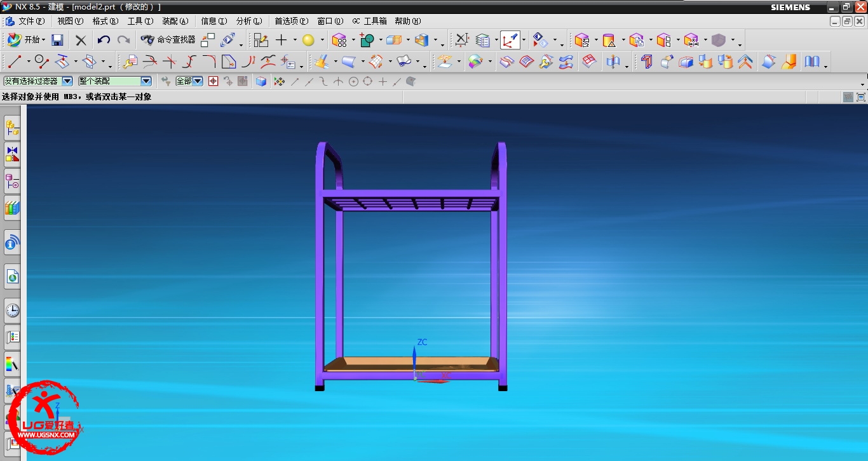This screenshot has height=461, width=868.
Task: Select the Line curve tool
Action: tap(15, 62)
